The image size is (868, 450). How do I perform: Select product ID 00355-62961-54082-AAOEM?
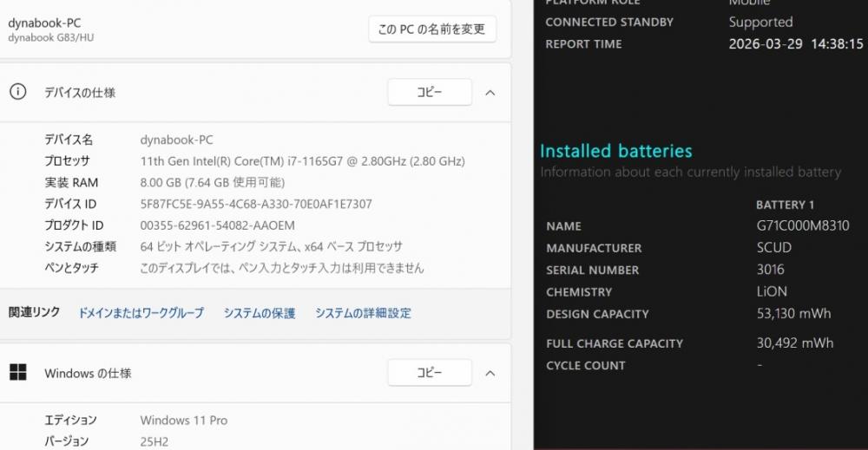pyautogui.click(x=217, y=225)
